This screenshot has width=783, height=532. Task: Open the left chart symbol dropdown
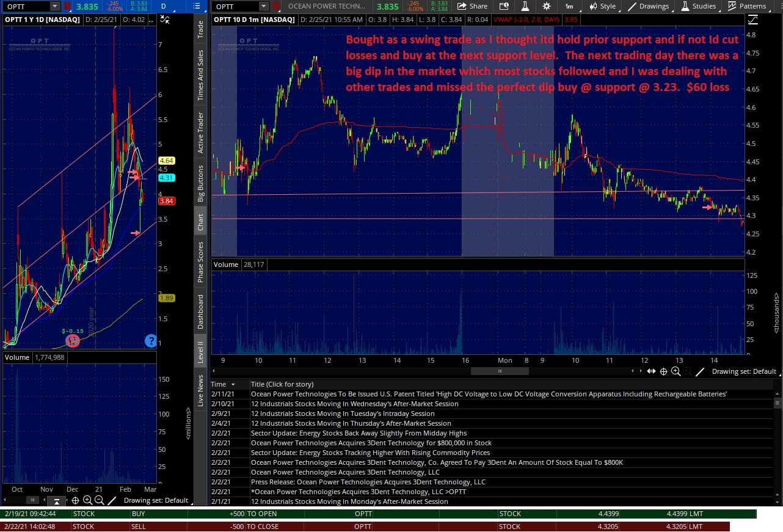tap(54, 6)
